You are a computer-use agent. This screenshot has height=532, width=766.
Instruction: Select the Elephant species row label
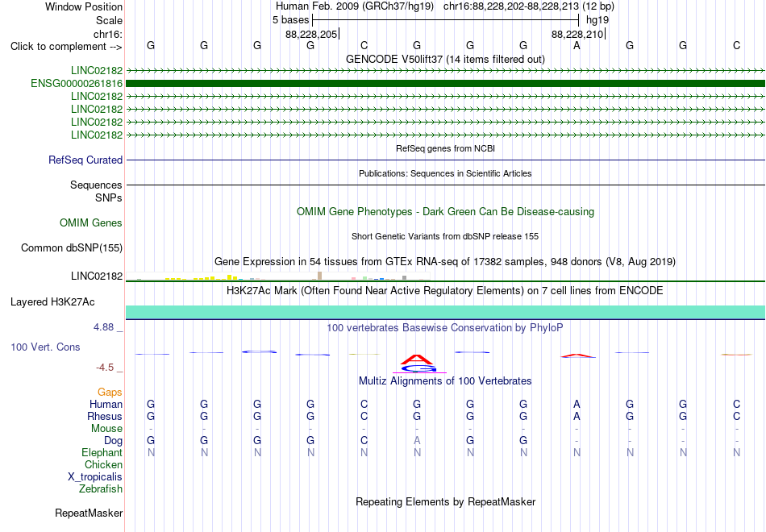point(102,453)
